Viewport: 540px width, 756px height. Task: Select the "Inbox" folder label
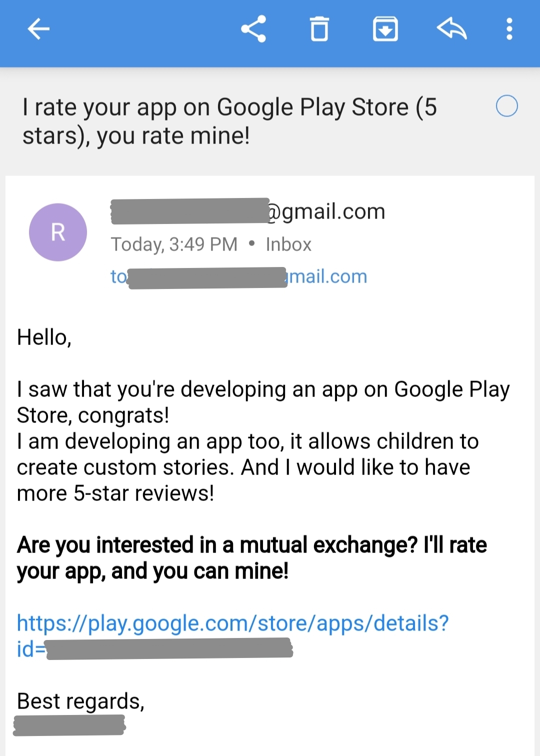pyautogui.click(x=288, y=244)
